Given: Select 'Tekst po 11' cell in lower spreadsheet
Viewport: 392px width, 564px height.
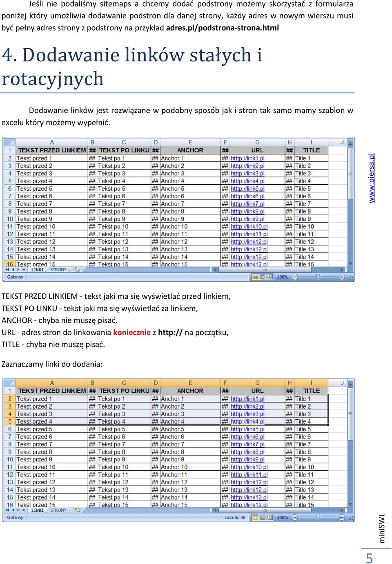Looking at the screenshot, I should [124, 475].
